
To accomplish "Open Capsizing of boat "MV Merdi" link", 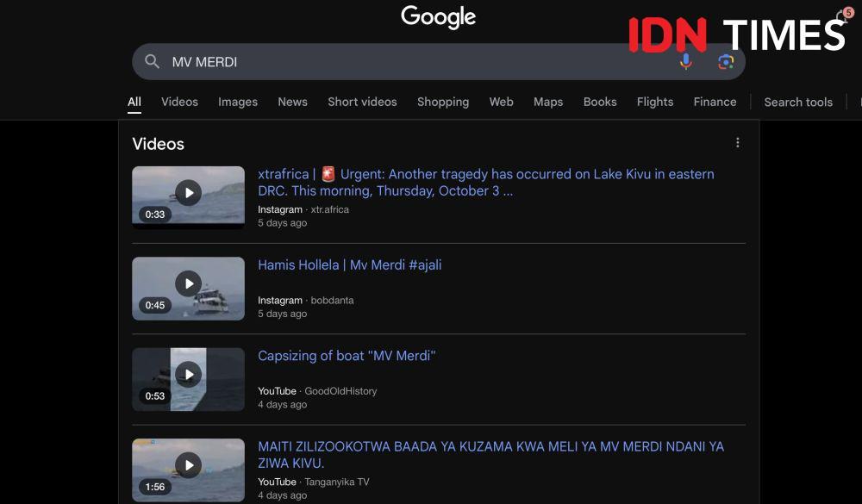I will coord(347,356).
